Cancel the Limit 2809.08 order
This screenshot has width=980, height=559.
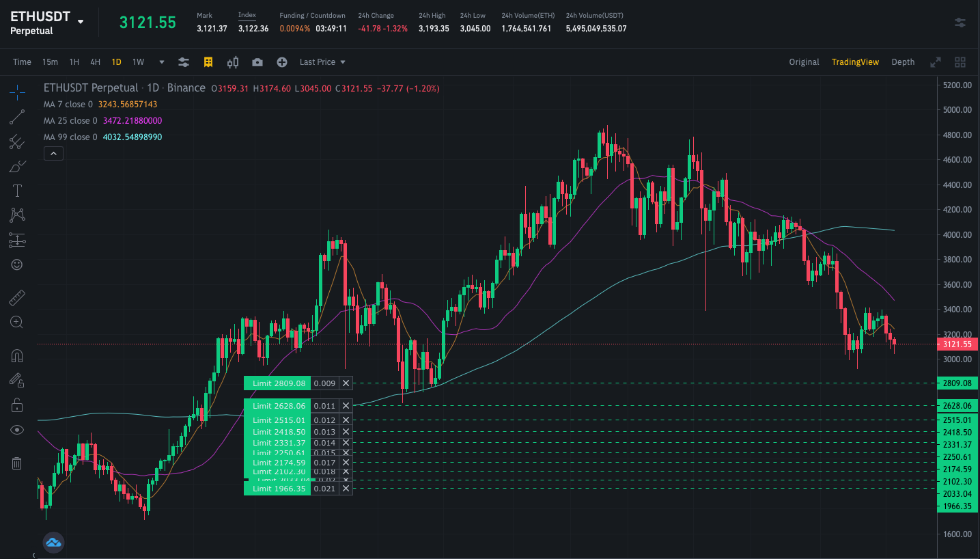[346, 383]
